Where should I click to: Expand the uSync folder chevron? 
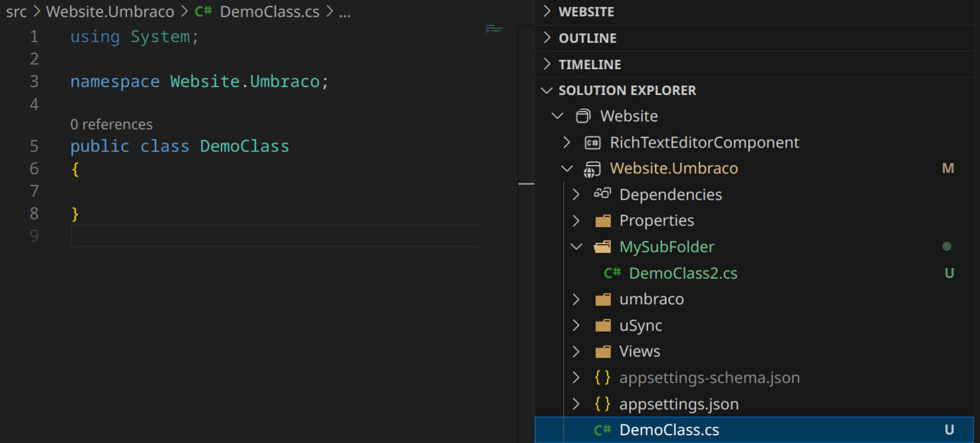577,325
